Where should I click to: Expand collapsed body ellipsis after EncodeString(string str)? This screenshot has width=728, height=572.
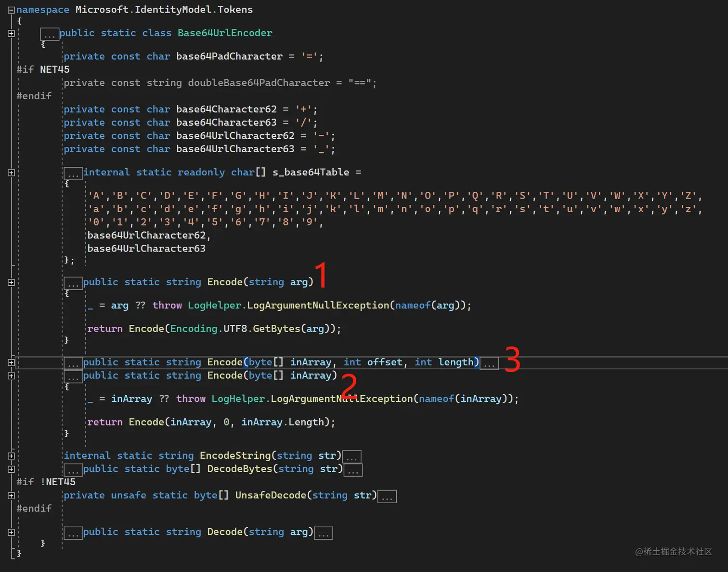[x=352, y=457]
